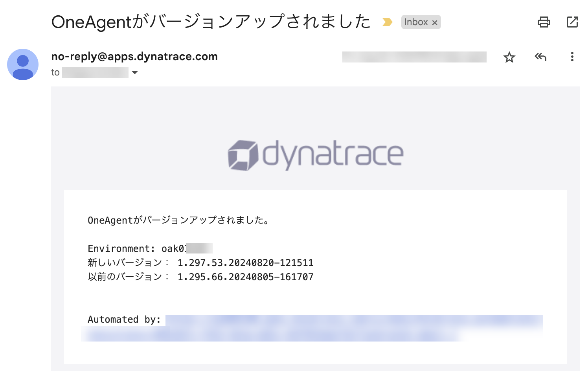This screenshot has width=588, height=371.
Task: Expand recipient details dropdown arrow
Action: click(x=135, y=72)
